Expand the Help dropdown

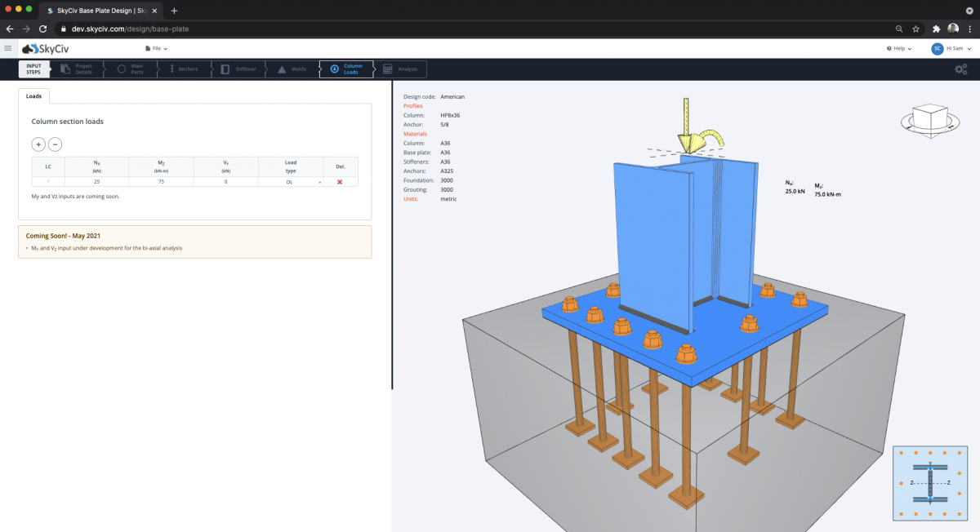pyautogui.click(x=900, y=49)
